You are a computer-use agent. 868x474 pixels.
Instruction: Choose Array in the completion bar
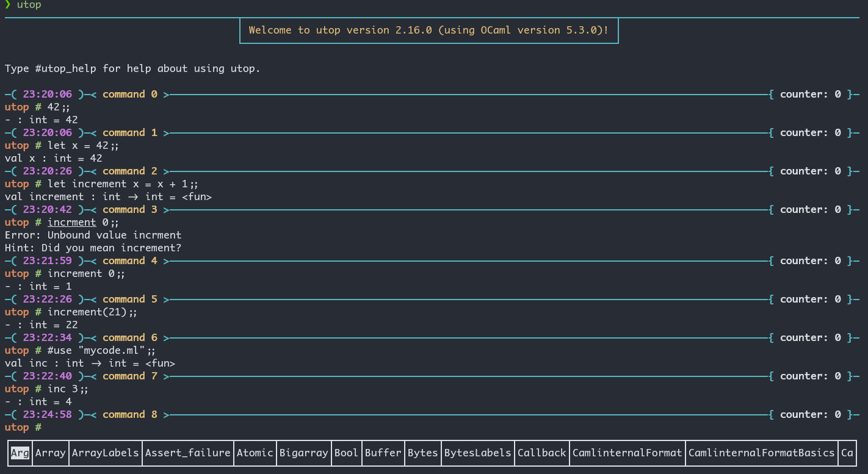50,453
